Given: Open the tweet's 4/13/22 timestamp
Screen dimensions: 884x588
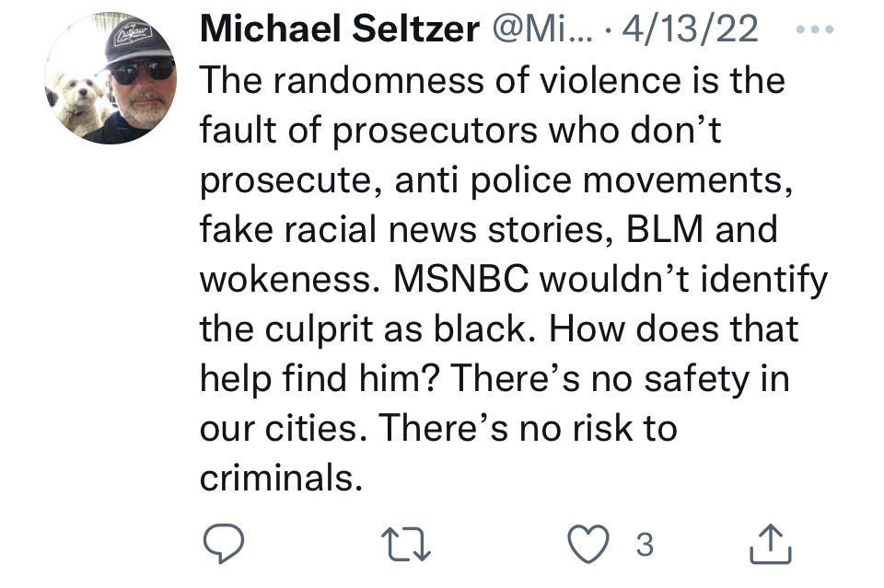Looking at the screenshot, I should coord(691,30).
